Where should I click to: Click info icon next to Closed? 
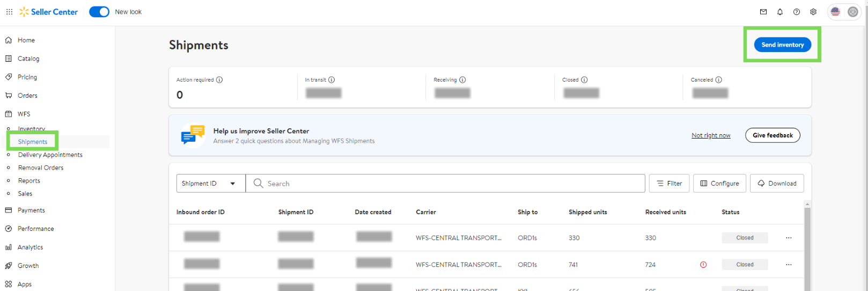[x=584, y=79]
